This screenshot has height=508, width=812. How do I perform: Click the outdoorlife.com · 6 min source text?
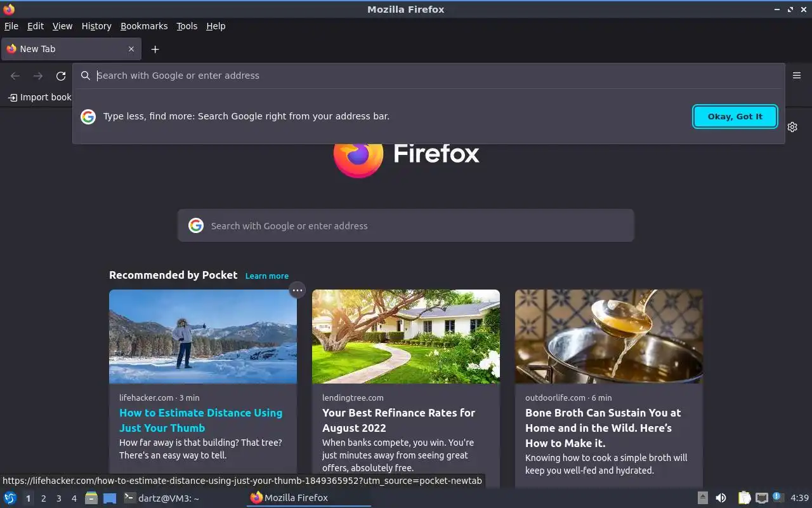pos(568,398)
